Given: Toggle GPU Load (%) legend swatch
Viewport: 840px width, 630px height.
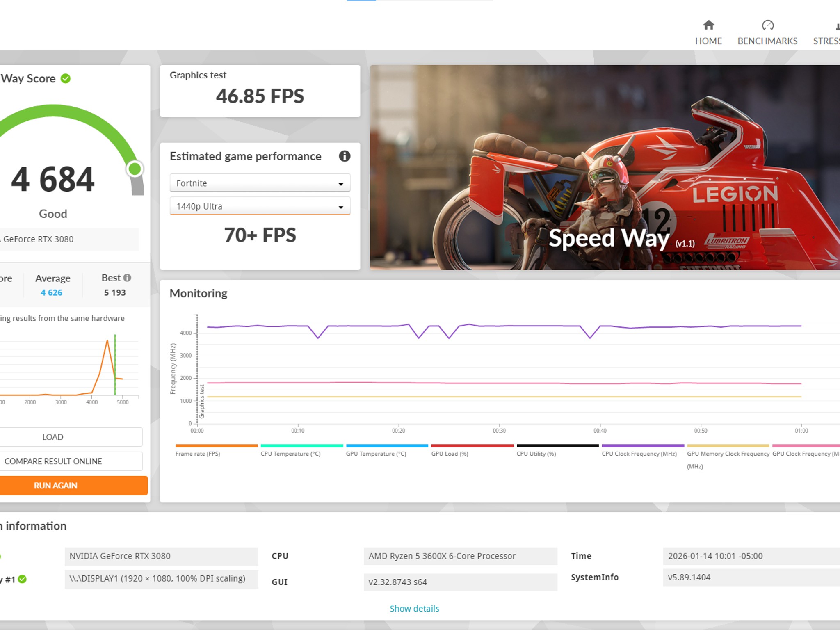Looking at the screenshot, I should coord(472,445).
